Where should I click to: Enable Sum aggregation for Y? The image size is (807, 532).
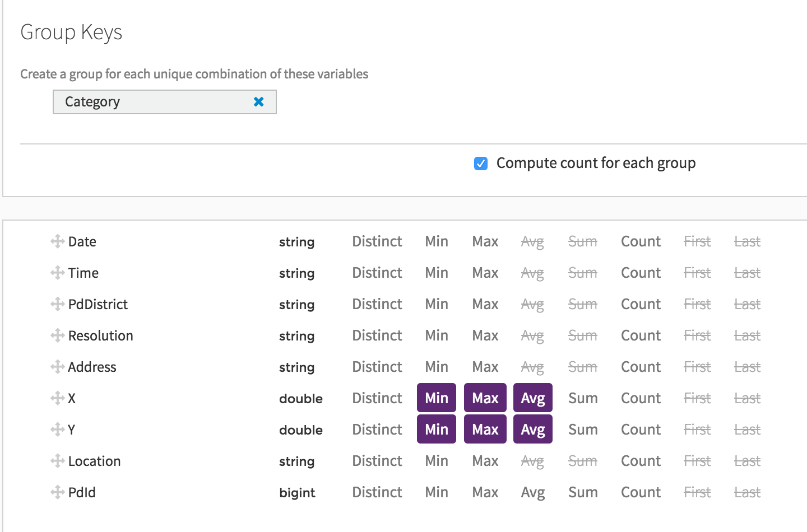583,430
